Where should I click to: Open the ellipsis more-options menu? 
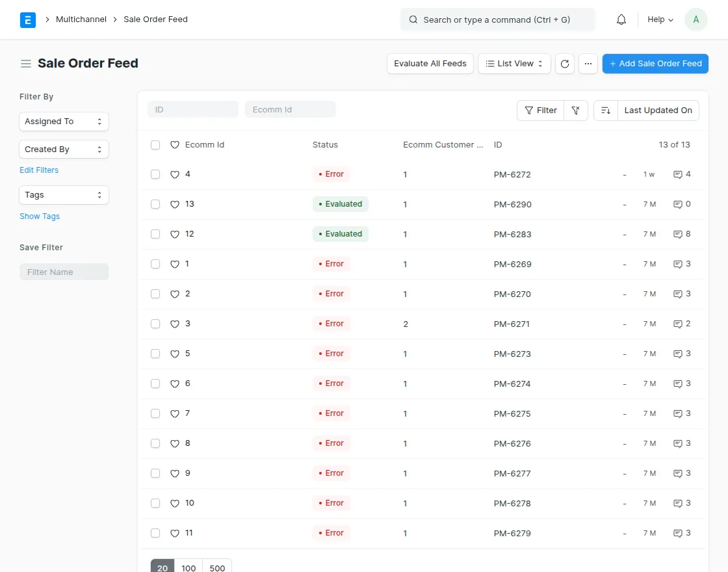(588, 63)
